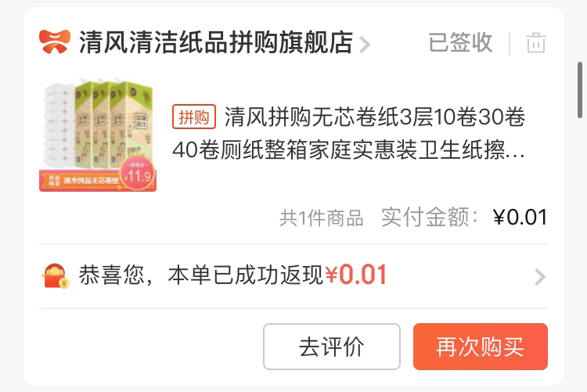Expand cashback details with right chevron
This screenshot has height=392, width=587.
tap(540, 277)
